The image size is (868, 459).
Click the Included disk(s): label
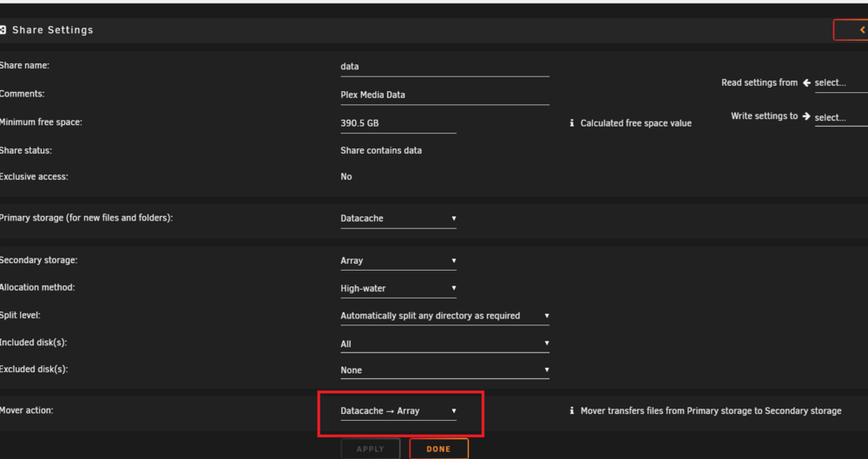[33, 342]
